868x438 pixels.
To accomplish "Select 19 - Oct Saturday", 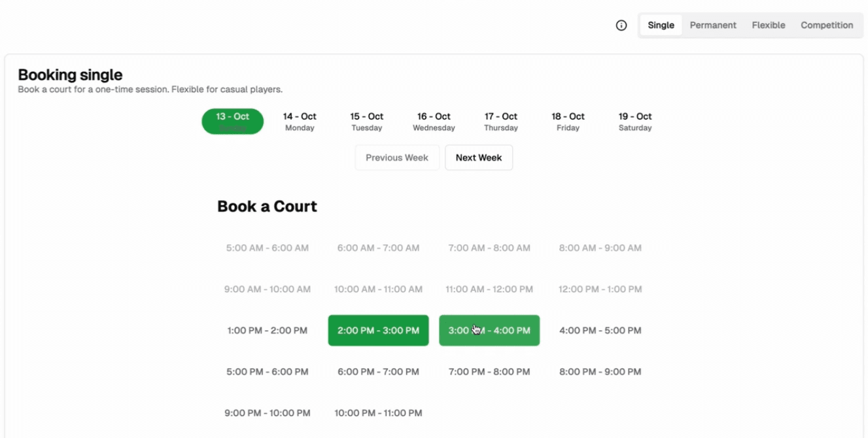I will pyautogui.click(x=635, y=122).
